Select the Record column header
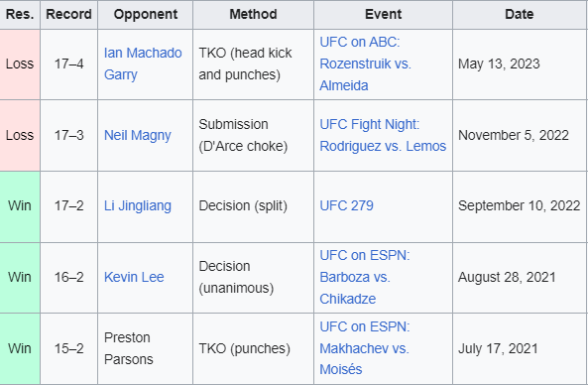This screenshot has height=385, width=588. [69, 14]
